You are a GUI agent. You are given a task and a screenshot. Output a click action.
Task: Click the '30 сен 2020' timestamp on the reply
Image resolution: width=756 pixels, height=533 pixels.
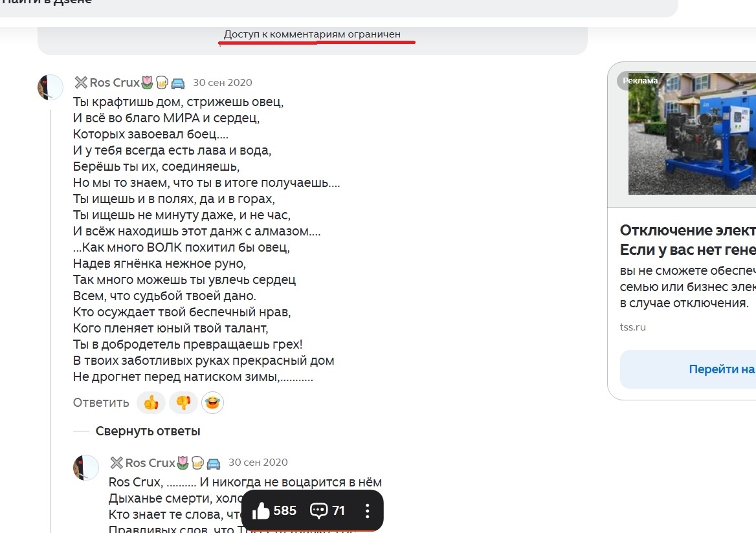click(258, 462)
